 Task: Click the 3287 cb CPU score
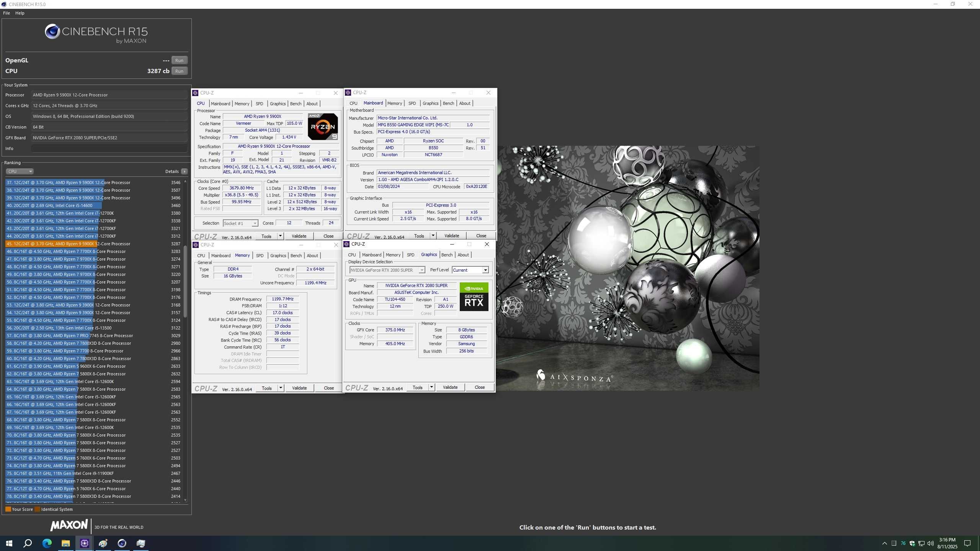pos(158,71)
